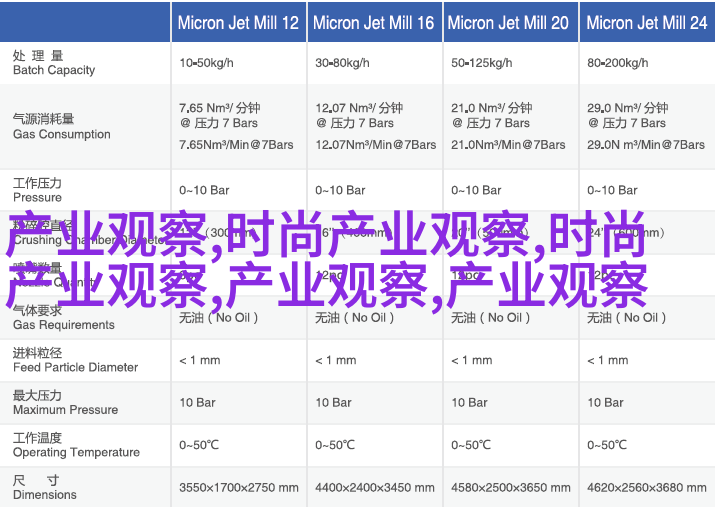The image size is (722, 507).
Task: Click the 4580x2500x3650 mm dimensions cell
Action: 511,487
